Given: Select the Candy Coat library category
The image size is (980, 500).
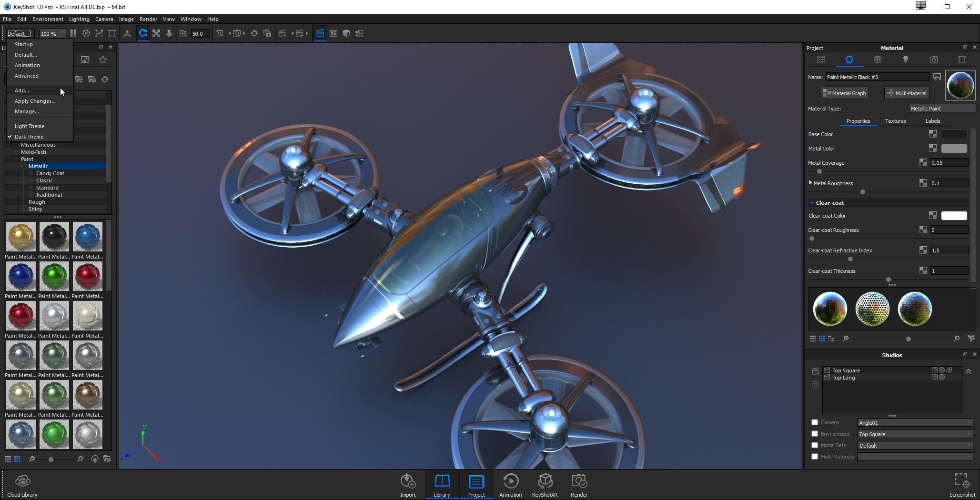Looking at the screenshot, I should 50,173.
